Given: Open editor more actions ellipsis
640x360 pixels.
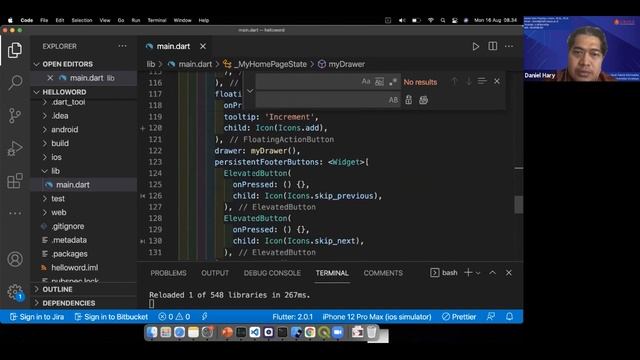Looking at the screenshot, I should (x=509, y=46).
